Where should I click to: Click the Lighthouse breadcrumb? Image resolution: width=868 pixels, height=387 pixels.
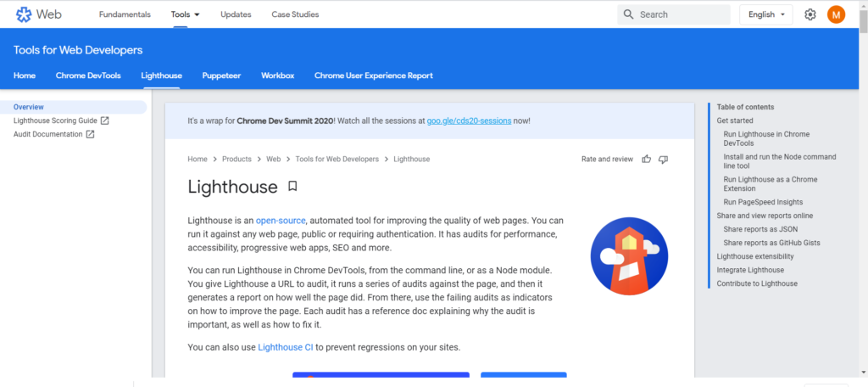coord(412,159)
